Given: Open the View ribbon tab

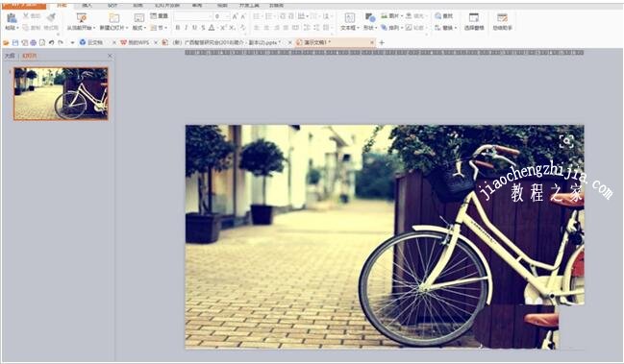Looking at the screenshot, I should pyautogui.click(x=222, y=6).
